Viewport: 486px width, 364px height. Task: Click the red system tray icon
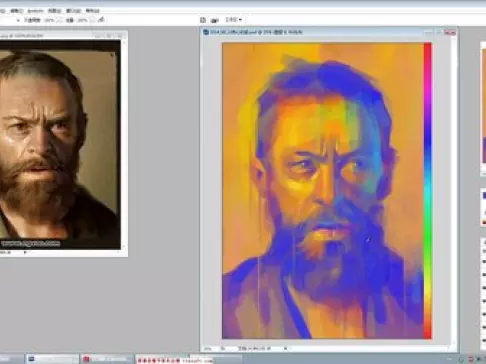tap(471, 359)
